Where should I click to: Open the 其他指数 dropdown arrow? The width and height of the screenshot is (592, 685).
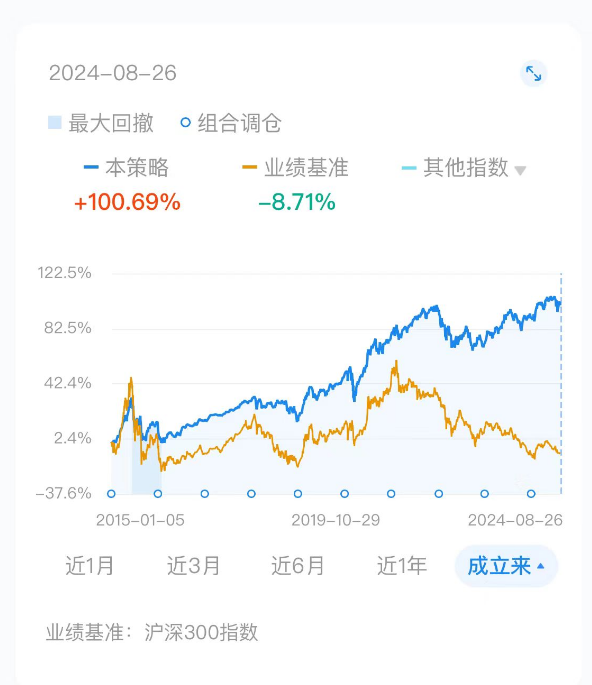click(x=520, y=170)
